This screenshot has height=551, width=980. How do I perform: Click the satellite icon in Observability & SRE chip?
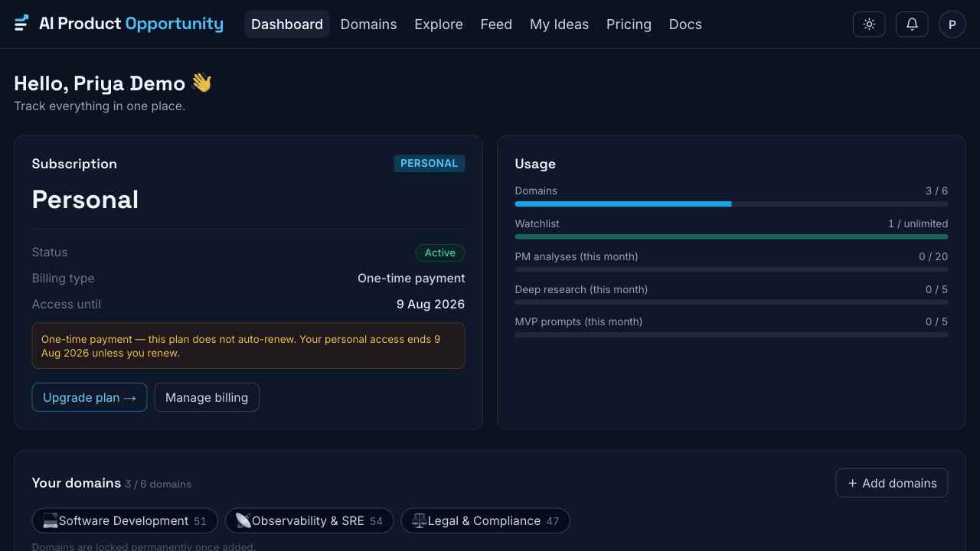pyautogui.click(x=243, y=521)
